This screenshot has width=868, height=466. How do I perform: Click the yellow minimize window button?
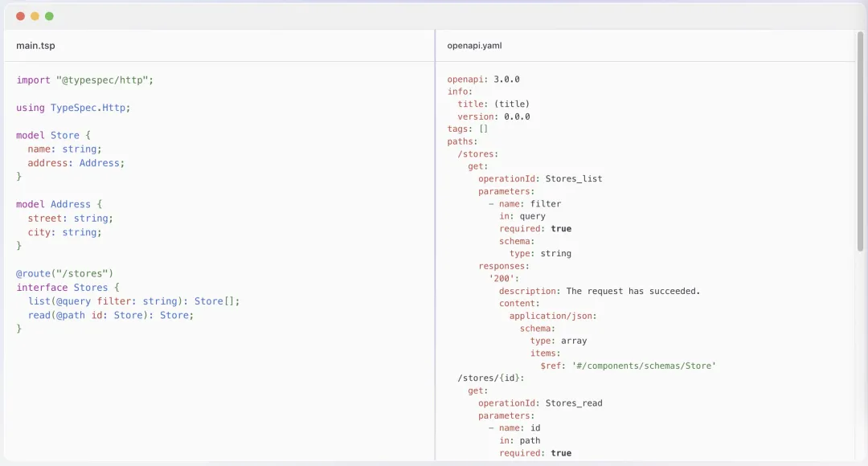pos(35,16)
